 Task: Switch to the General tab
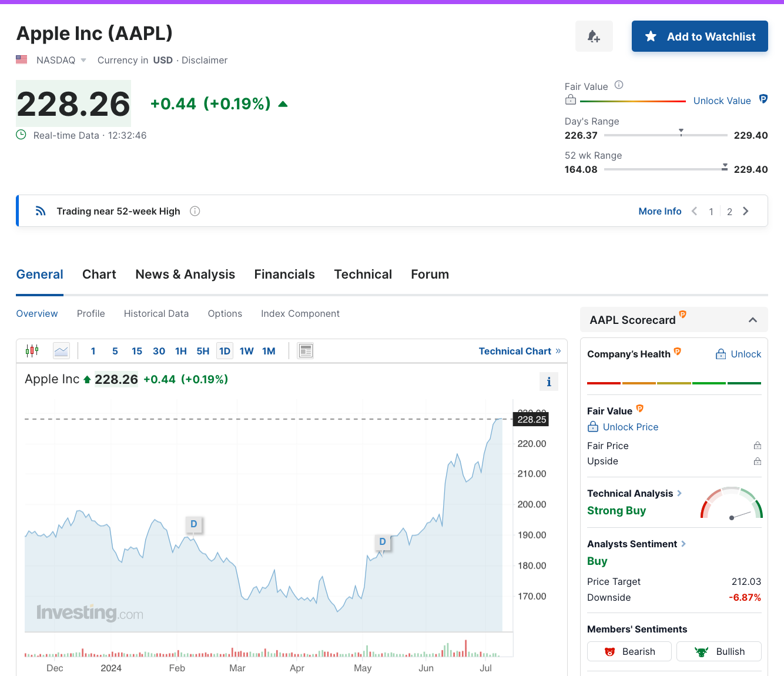tap(39, 275)
